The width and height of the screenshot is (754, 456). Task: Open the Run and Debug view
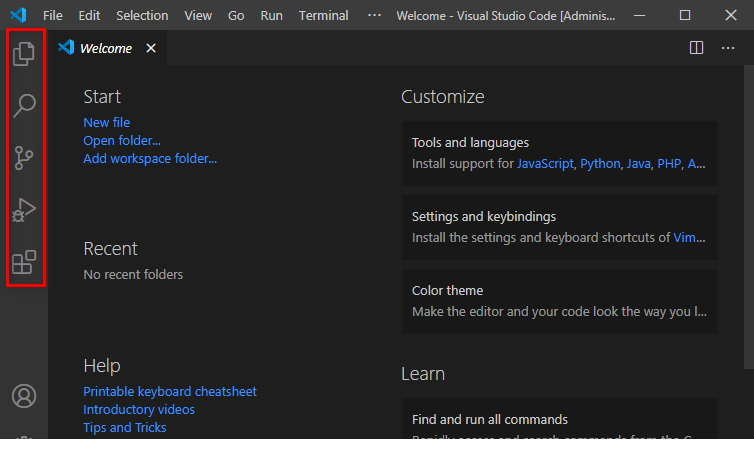coord(24,210)
